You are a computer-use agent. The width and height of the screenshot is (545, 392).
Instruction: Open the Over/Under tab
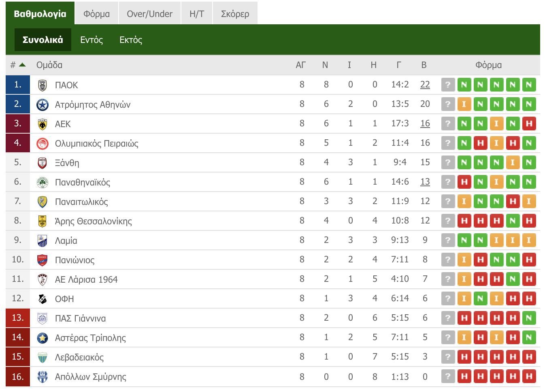click(x=149, y=14)
